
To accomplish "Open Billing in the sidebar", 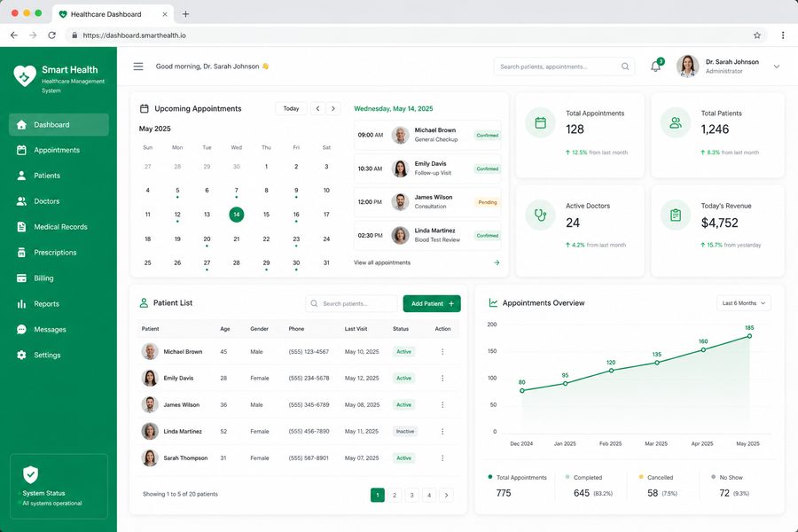I will [x=59, y=278].
